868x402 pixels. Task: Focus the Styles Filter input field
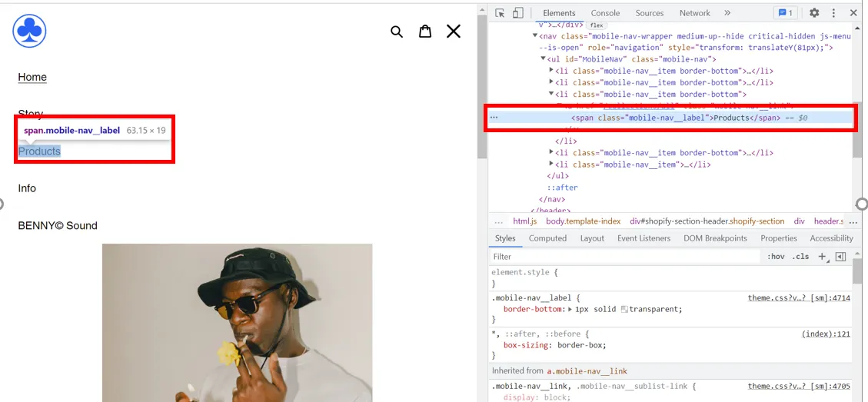626,257
